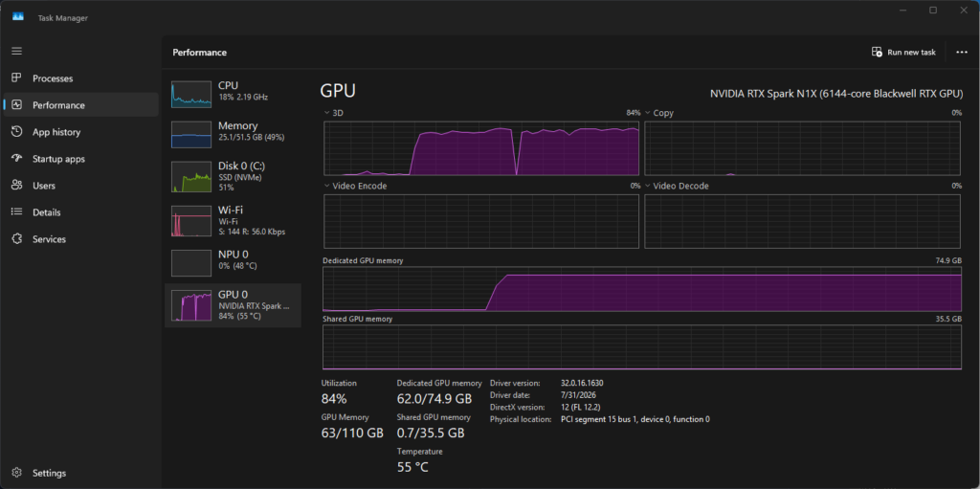The width and height of the screenshot is (980, 489).
Task: Open the Users page
Action: coord(44,186)
